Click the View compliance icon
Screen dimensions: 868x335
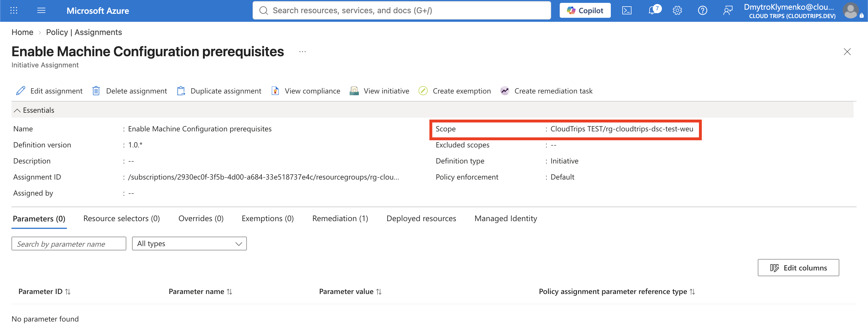point(275,91)
